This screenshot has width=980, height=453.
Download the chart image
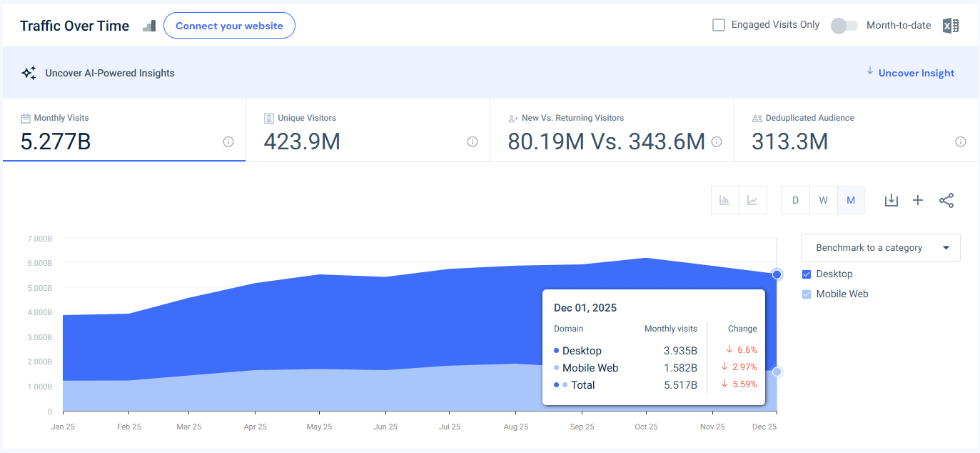coord(891,200)
